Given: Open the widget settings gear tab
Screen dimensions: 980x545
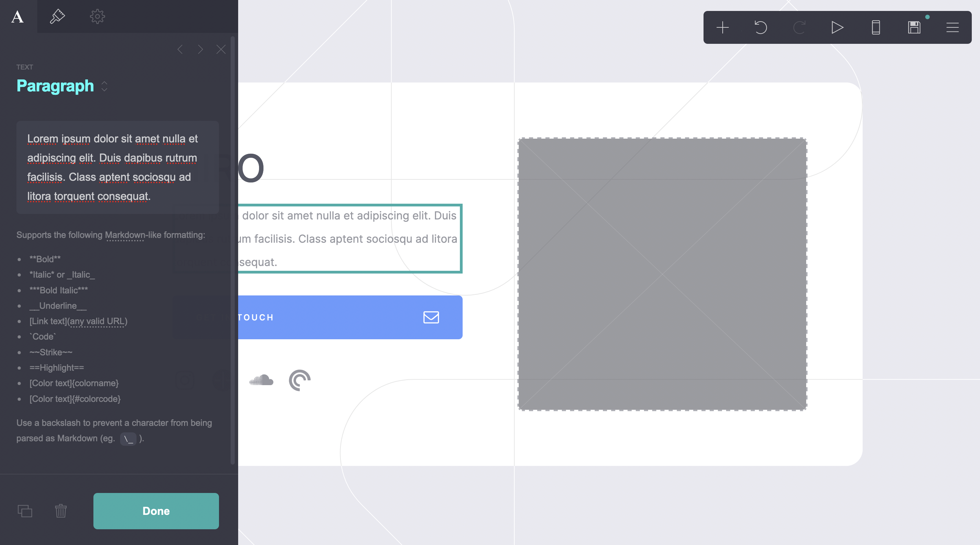Looking at the screenshot, I should click(x=97, y=16).
